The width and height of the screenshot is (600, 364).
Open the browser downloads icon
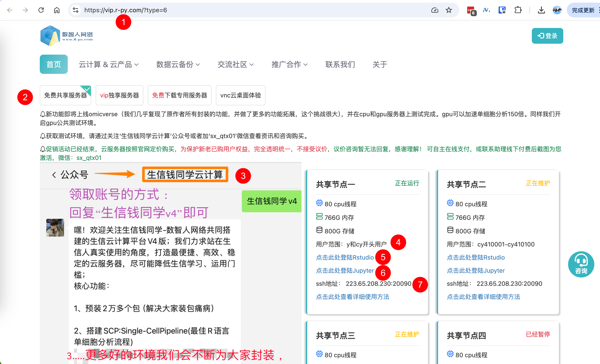pyautogui.click(x=541, y=10)
